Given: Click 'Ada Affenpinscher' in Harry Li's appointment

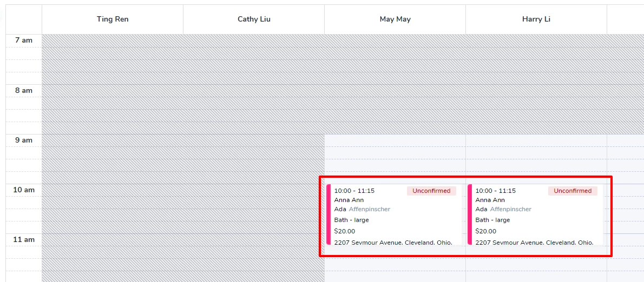Looking at the screenshot, I should [x=503, y=210].
